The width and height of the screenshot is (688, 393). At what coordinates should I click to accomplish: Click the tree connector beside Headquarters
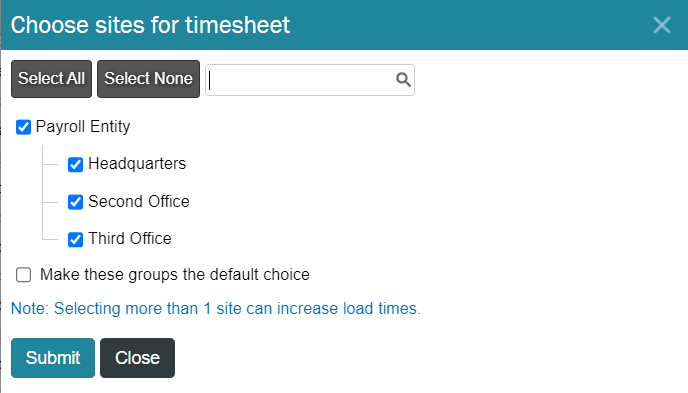pyautogui.click(x=50, y=164)
